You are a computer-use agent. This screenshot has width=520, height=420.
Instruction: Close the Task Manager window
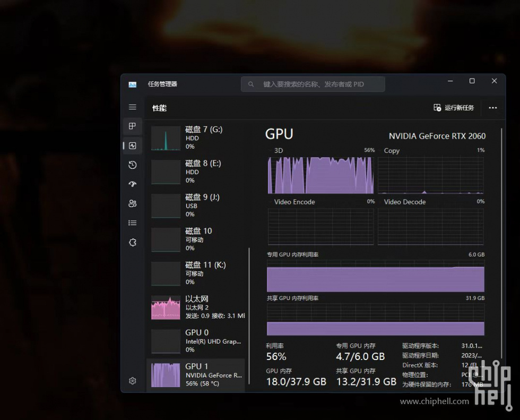click(x=494, y=81)
